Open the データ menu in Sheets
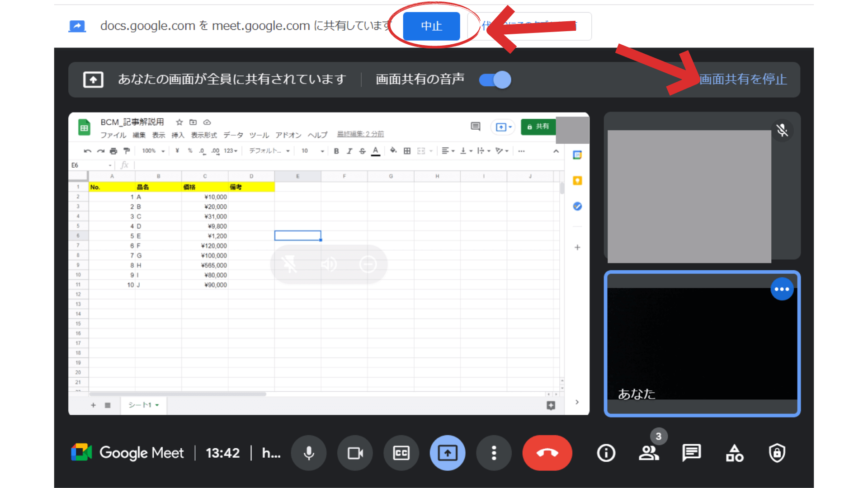 pyautogui.click(x=233, y=135)
